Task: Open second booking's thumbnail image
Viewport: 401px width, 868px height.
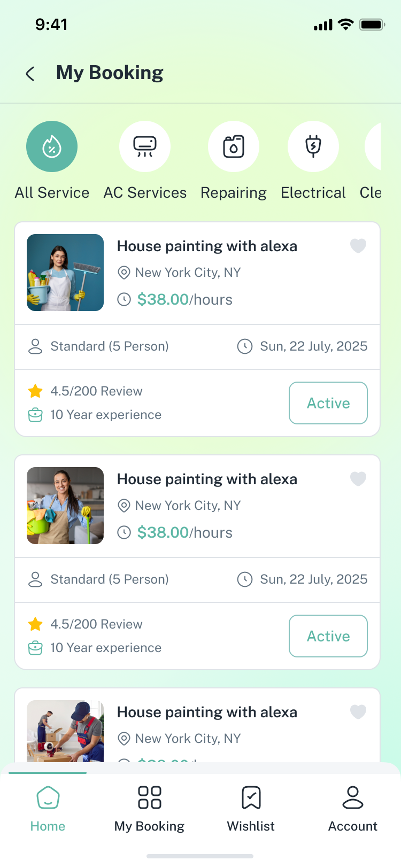Action: point(65,506)
